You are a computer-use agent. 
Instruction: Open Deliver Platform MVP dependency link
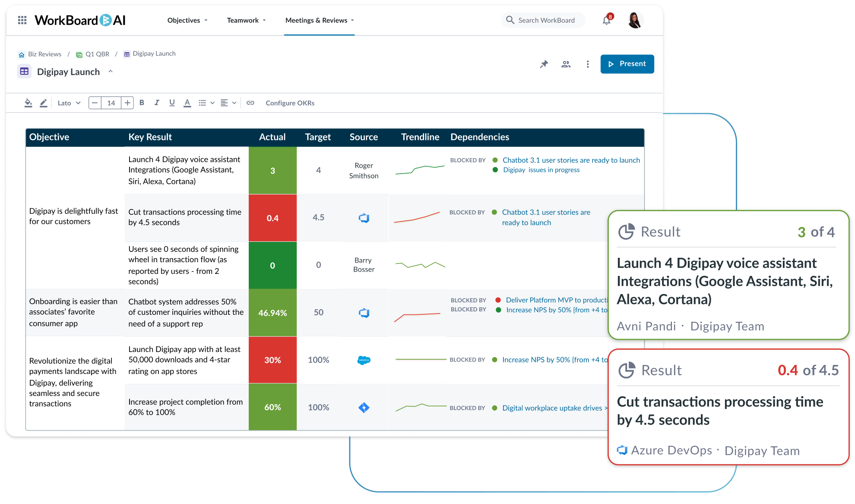556,300
